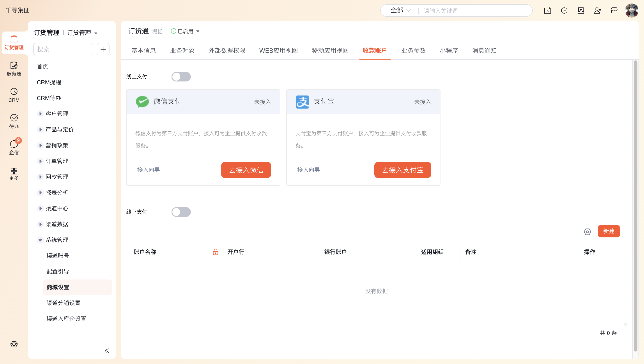Click the 微信支付 logo icon
The image size is (644, 364).
[x=142, y=102]
